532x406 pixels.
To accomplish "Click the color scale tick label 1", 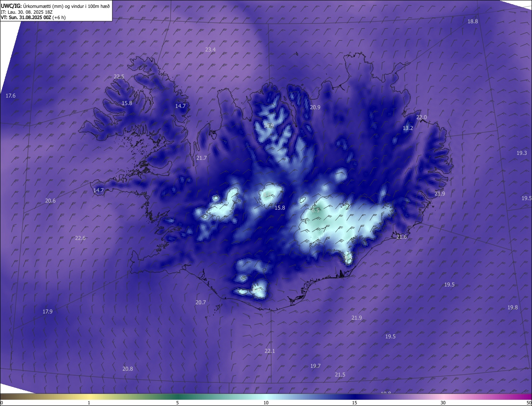I will pos(89,403).
